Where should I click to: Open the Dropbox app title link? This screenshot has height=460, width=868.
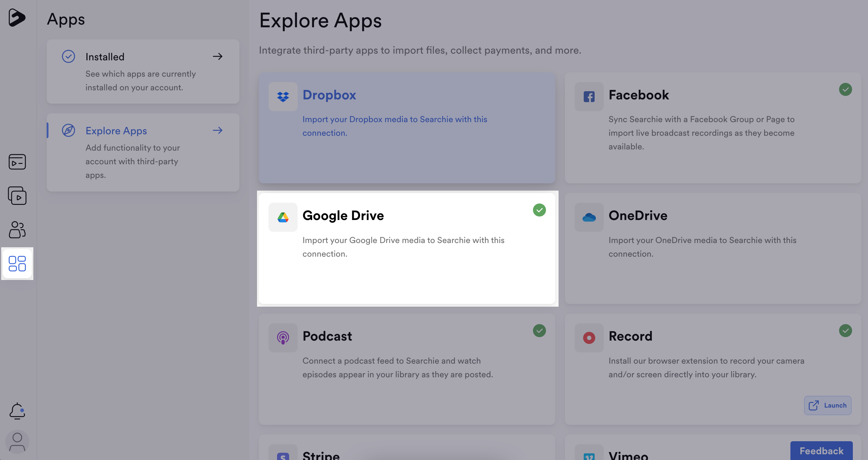(329, 95)
